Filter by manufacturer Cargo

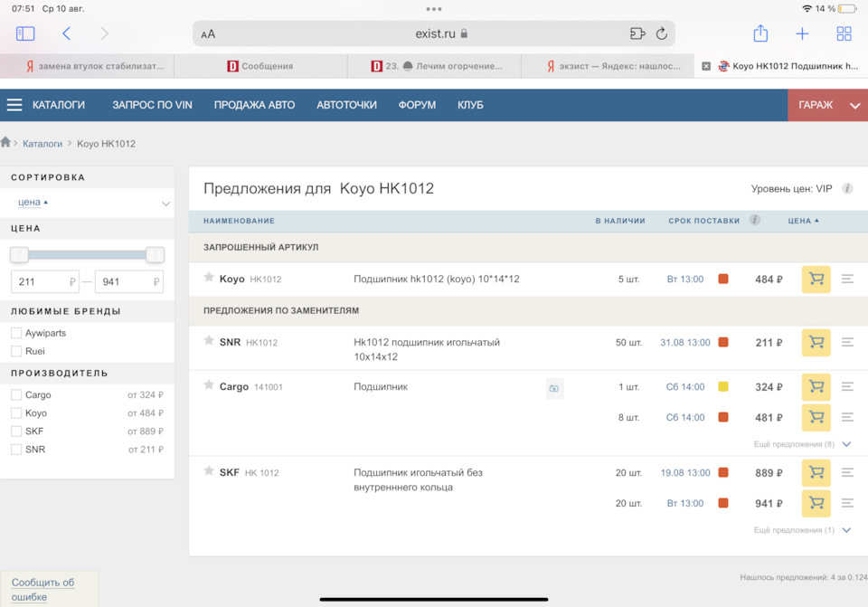click(16, 395)
